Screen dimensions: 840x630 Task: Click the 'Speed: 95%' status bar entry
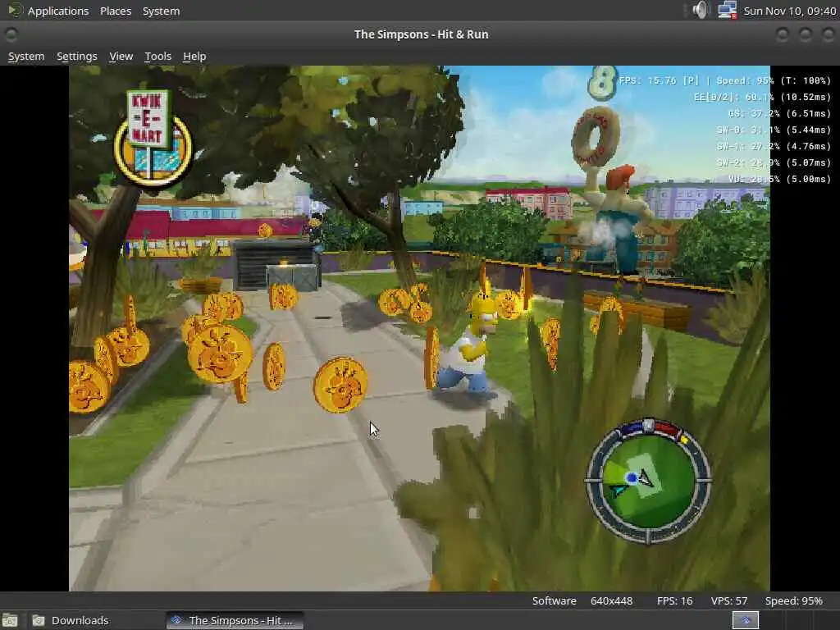(x=793, y=601)
